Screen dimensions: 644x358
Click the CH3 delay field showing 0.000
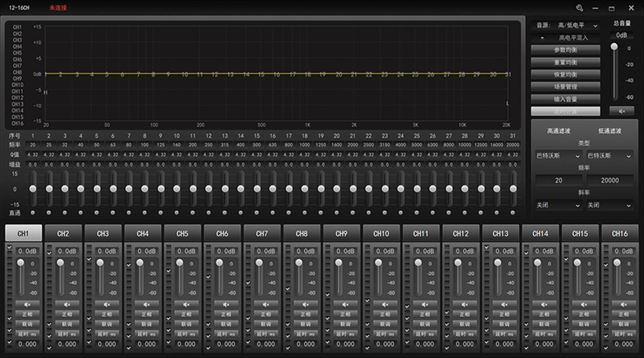pos(106,344)
